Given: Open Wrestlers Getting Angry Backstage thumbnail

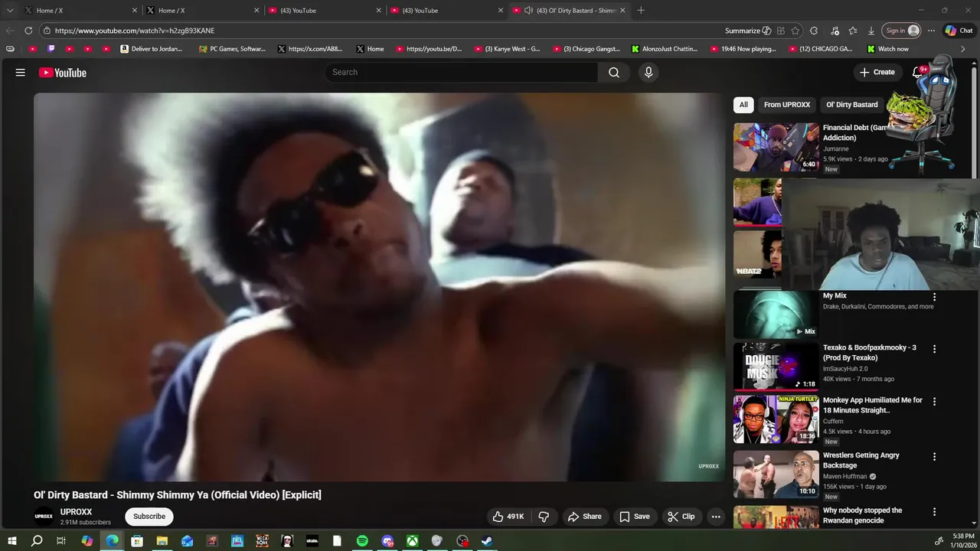Looking at the screenshot, I should point(776,474).
